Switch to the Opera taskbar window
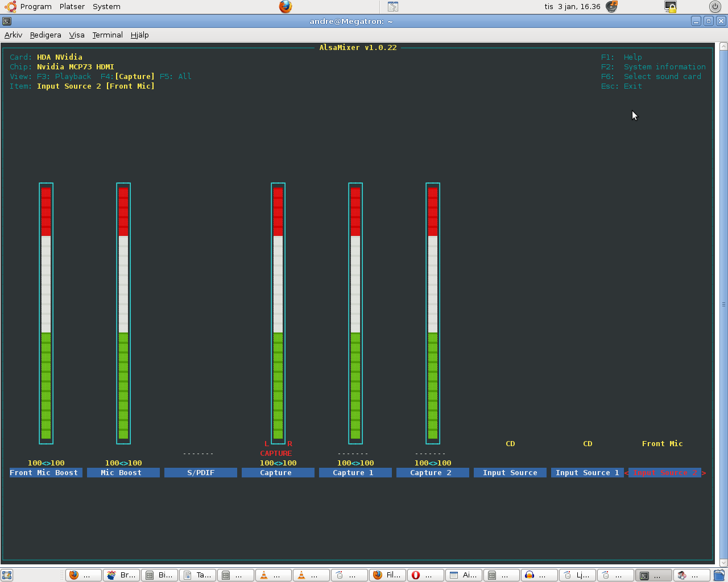 coord(425,575)
